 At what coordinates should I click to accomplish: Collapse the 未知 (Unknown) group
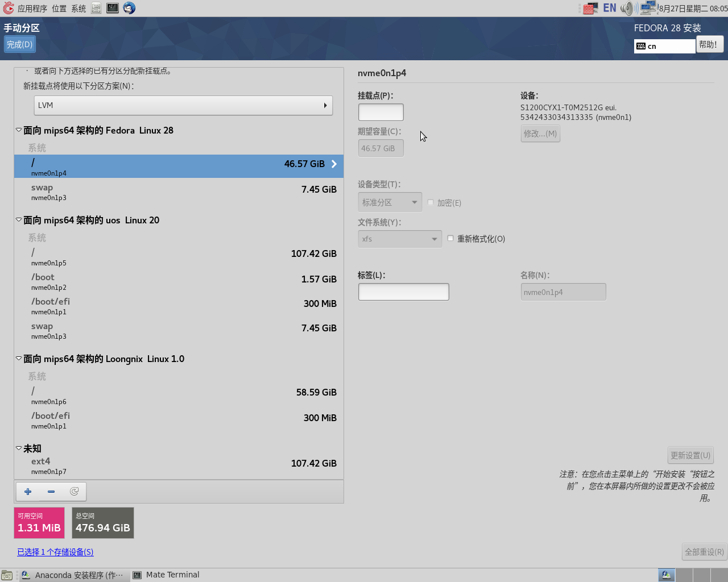[19, 448]
